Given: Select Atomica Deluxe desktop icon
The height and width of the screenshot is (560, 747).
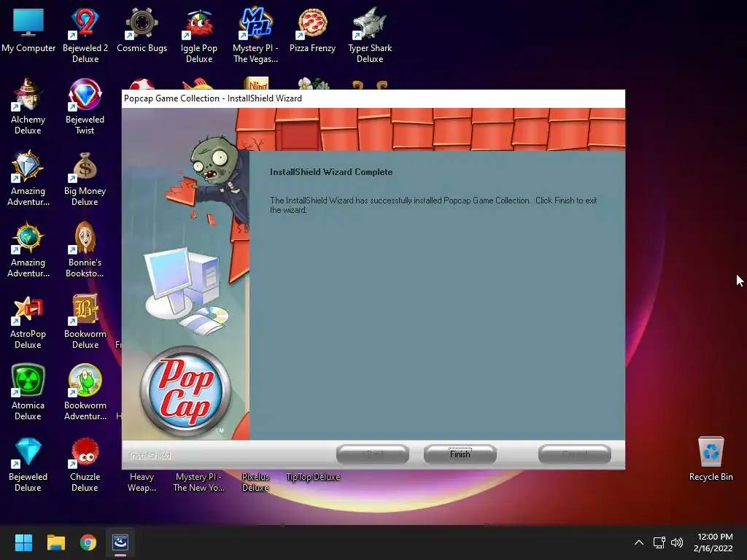Looking at the screenshot, I should [28, 393].
